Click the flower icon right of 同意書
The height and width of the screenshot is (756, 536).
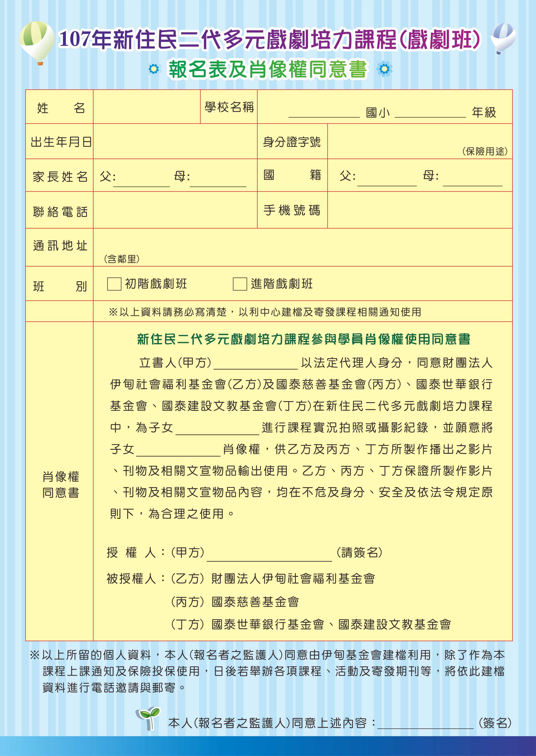pyautogui.click(x=384, y=69)
